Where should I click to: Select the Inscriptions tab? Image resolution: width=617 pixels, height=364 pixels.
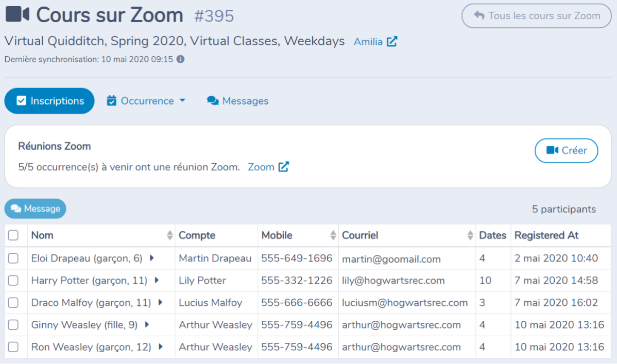tap(49, 101)
